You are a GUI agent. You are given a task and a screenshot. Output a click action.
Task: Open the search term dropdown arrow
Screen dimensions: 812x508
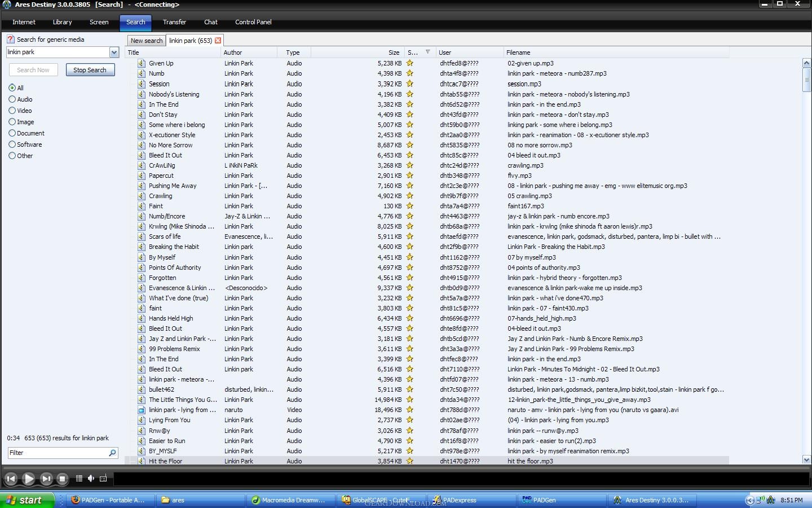click(x=114, y=52)
